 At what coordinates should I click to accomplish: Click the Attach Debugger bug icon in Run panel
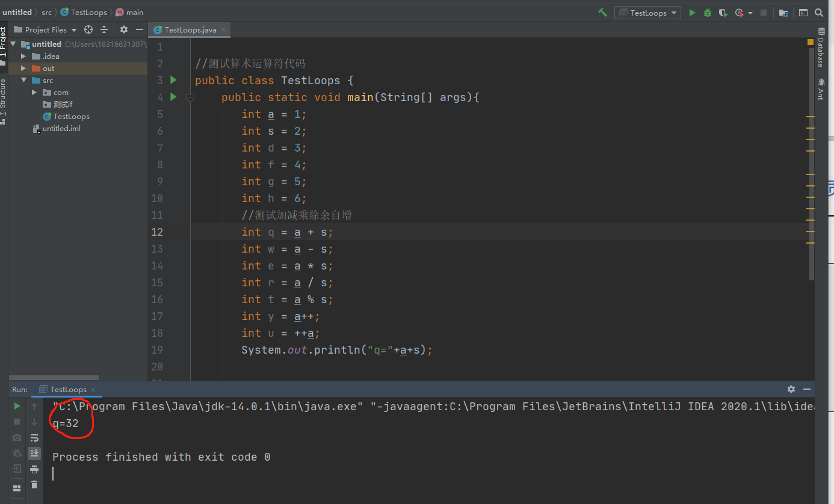17,453
